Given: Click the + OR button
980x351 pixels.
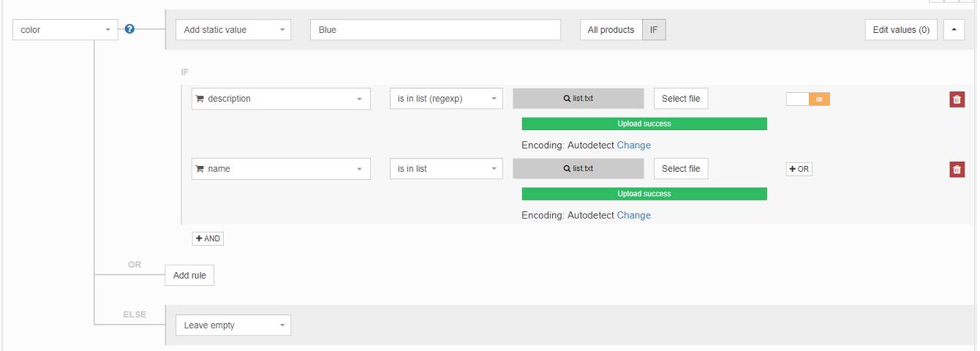Looking at the screenshot, I should pyautogui.click(x=799, y=169).
